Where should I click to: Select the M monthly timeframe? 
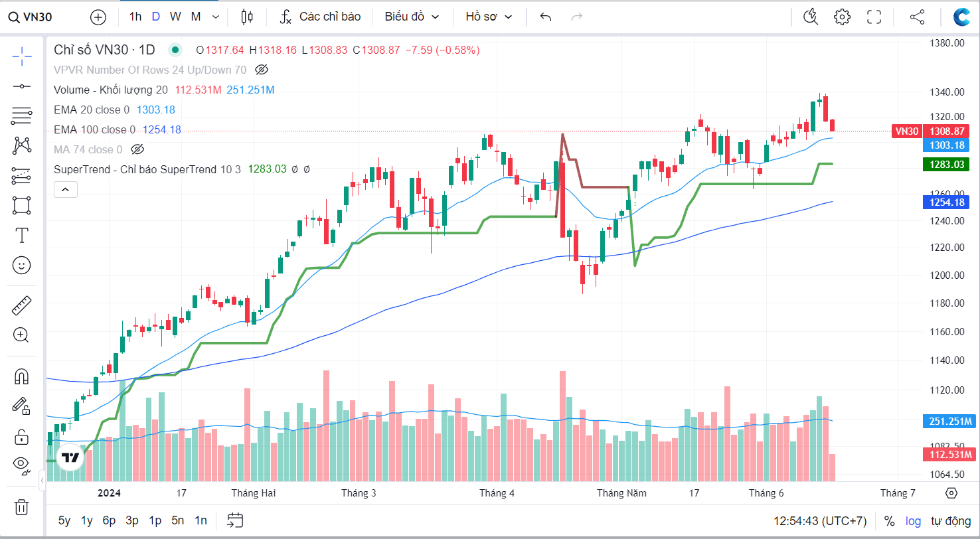[196, 17]
